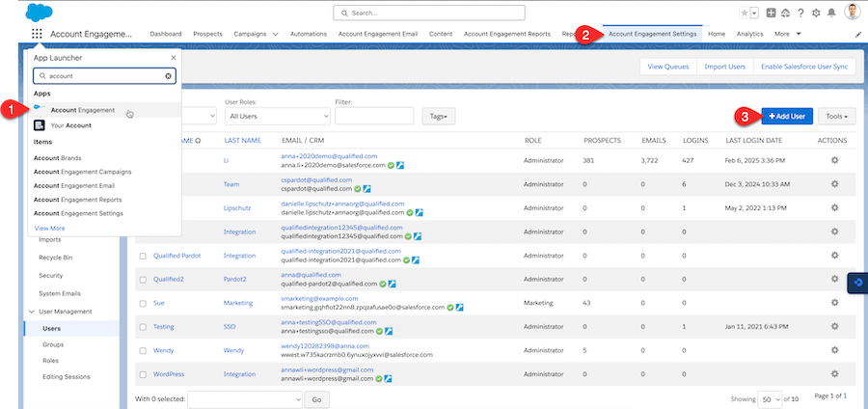
Task: Switch to the Prospects tab
Action: pyautogui.click(x=207, y=34)
